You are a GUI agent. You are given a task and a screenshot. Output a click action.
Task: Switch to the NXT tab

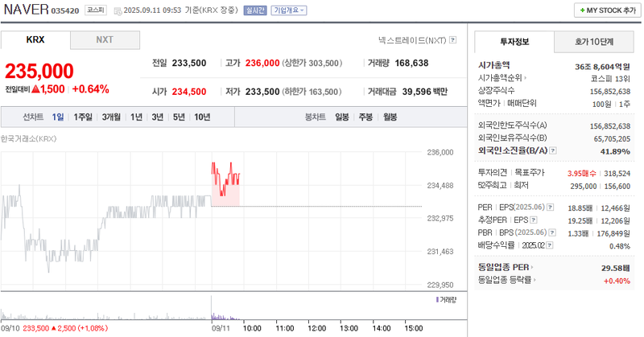pyautogui.click(x=105, y=40)
